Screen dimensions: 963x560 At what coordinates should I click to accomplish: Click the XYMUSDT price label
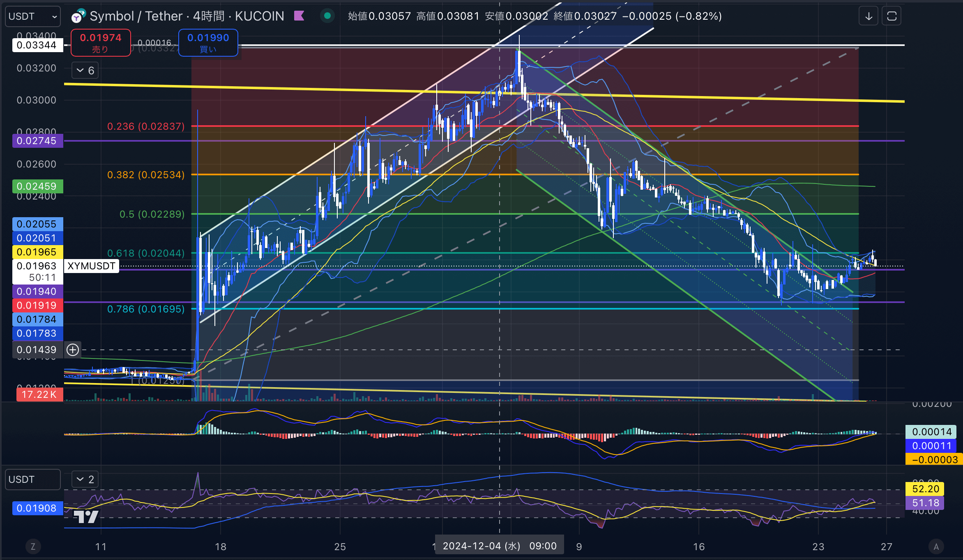(x=91, y=266)
